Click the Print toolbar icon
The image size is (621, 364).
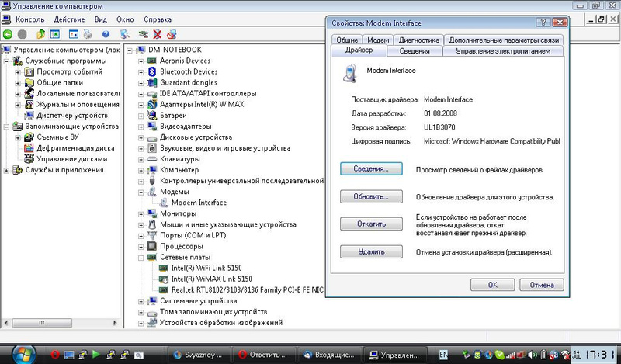88,34
